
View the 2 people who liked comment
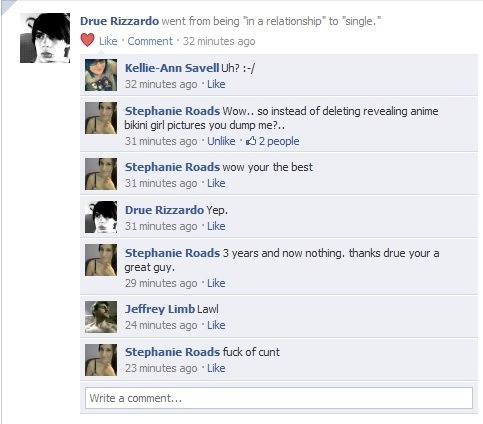click(279, 141)
